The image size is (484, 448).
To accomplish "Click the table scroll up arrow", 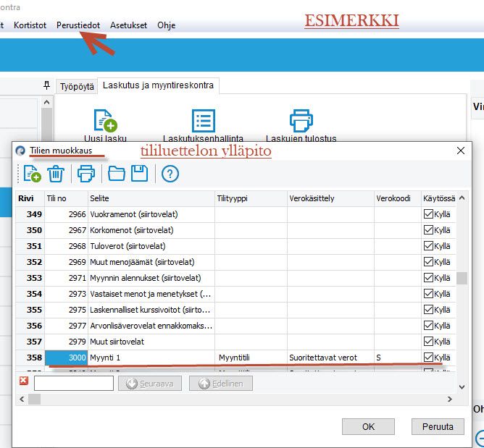I will (462, 198).
